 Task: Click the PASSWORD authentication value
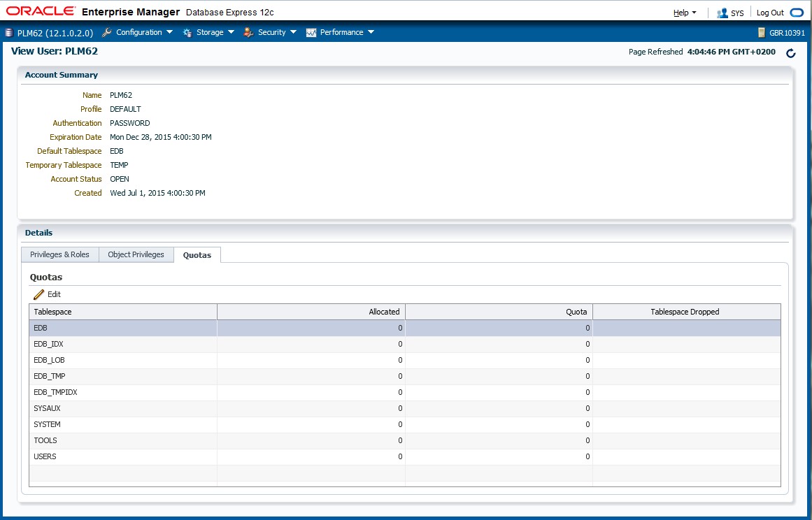(130, 123)
